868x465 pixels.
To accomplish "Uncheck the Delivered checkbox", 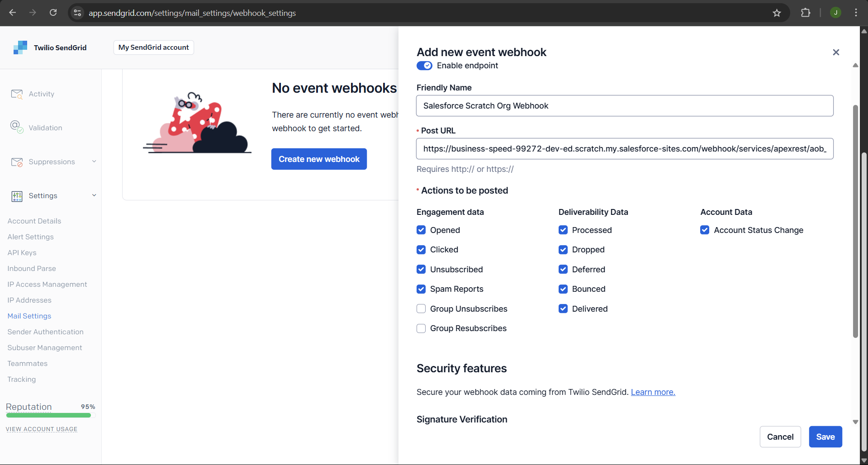I will pos(563,308).
